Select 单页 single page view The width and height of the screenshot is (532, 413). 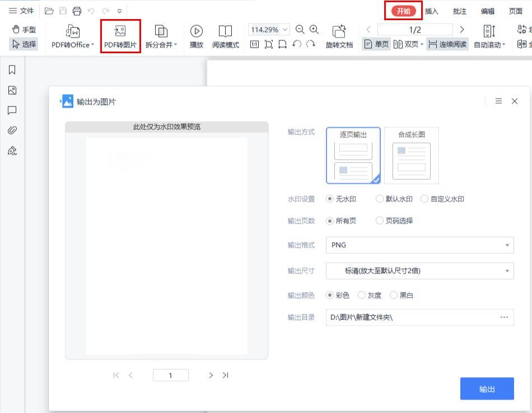(376, 44)
